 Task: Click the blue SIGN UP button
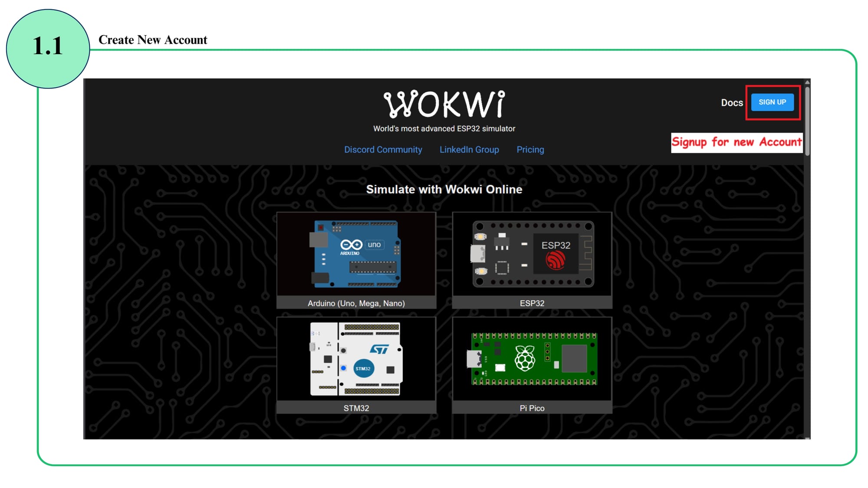pos(772,102)
